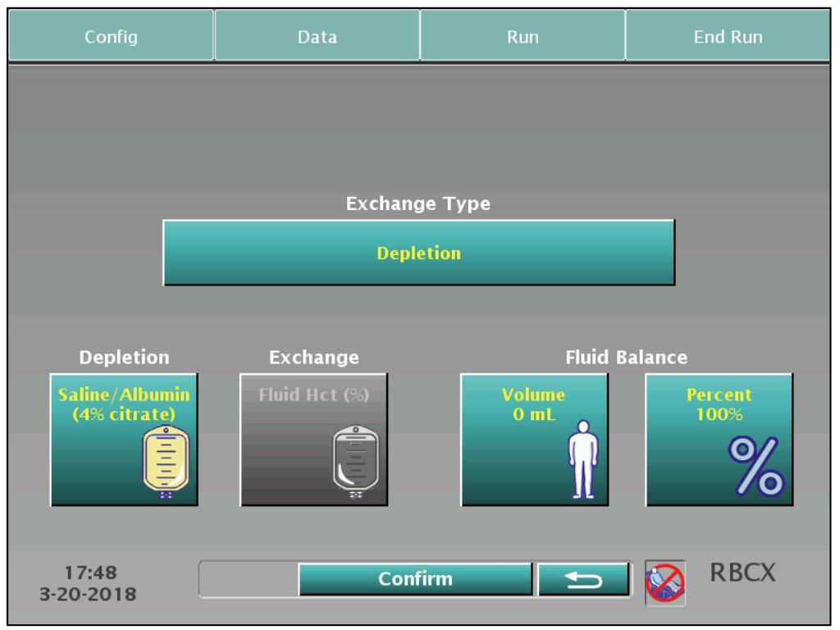Viewport: 840px width, 630px height.
Task: Select the Run tab
Action: click(523, 35)
